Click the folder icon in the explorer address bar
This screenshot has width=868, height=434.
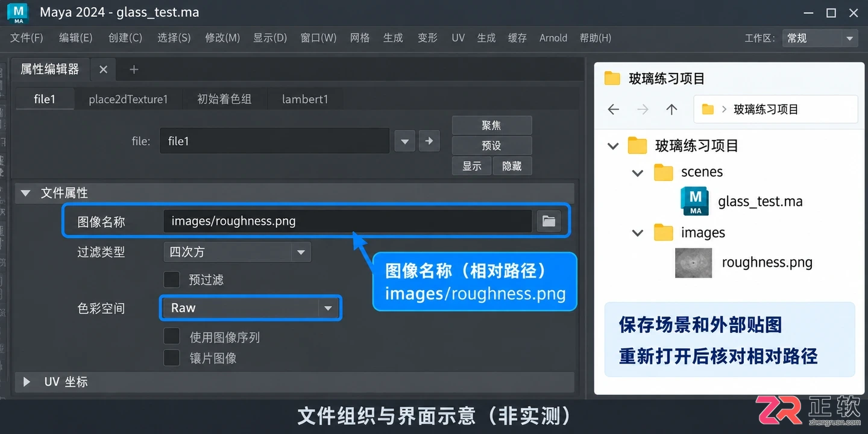tap(708, 109)
